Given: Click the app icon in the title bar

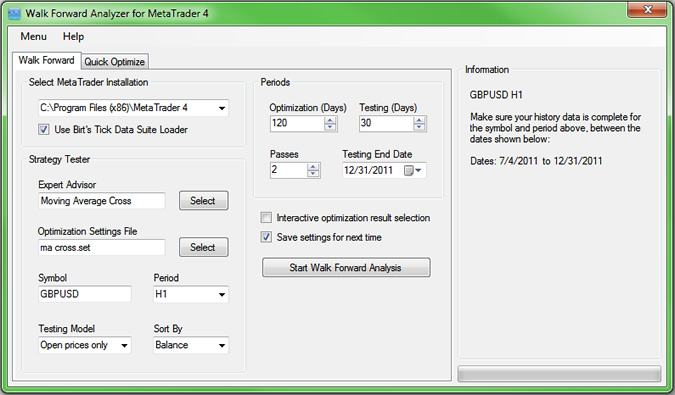Looking at the screenshot, I should tap(15, 14).
